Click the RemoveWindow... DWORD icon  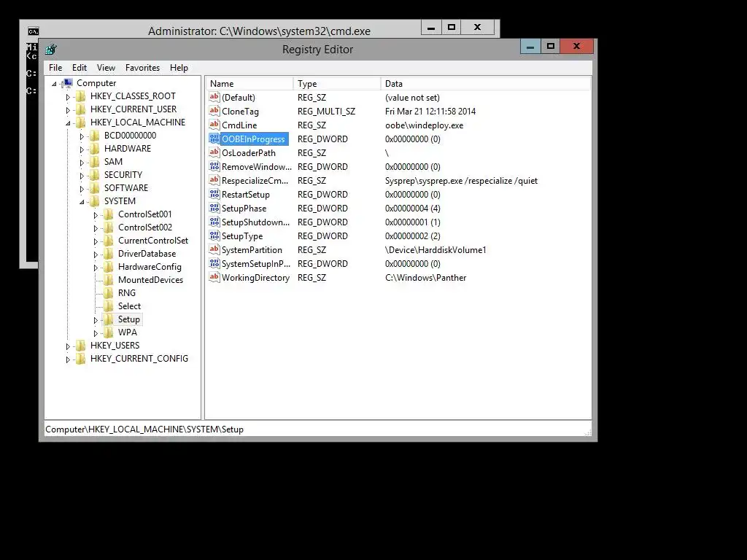click(214, 166)
